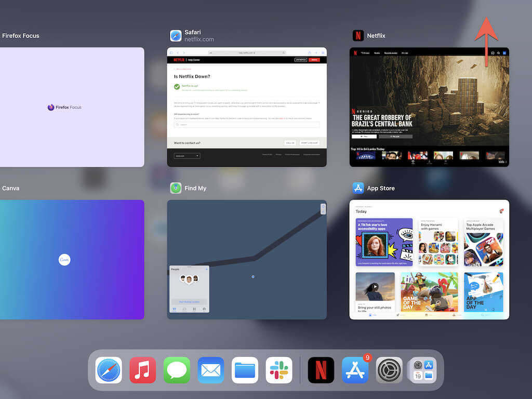Click the search icon in Netflix card
Screen dimensions: 532x399
(498, 53)
